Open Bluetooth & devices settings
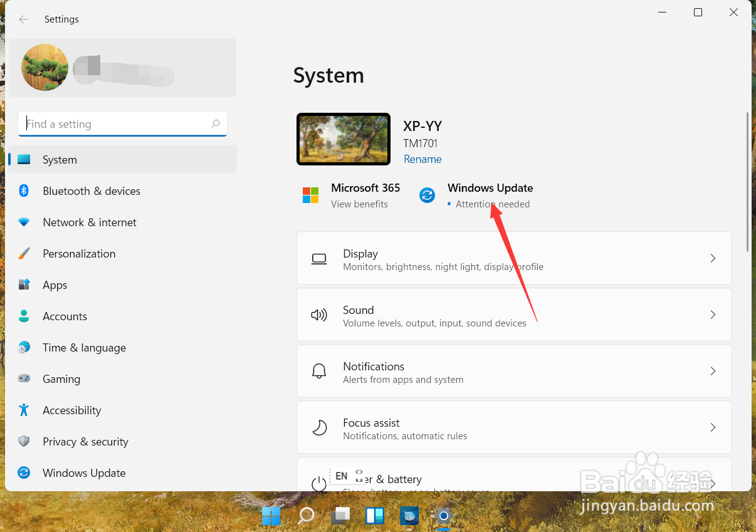The image size is (756, 532). click(123, 191)
